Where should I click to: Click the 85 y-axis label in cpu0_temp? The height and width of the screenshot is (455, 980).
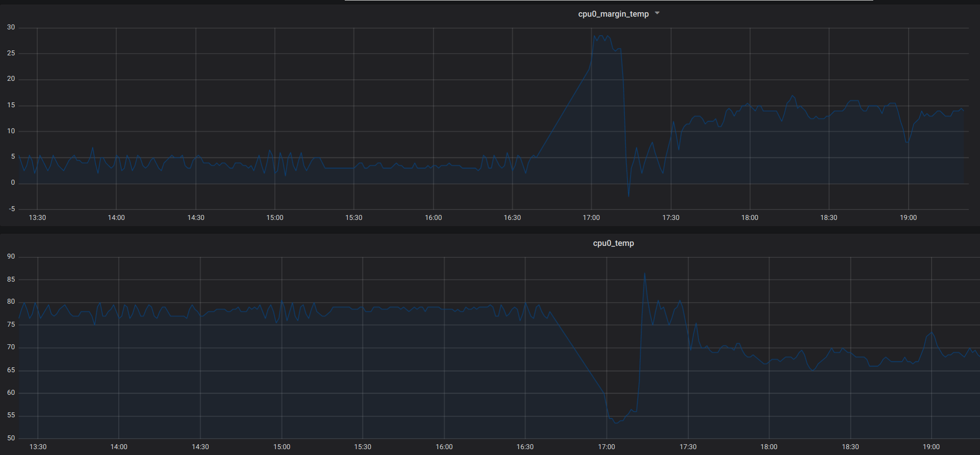click(x=11, y=279)
